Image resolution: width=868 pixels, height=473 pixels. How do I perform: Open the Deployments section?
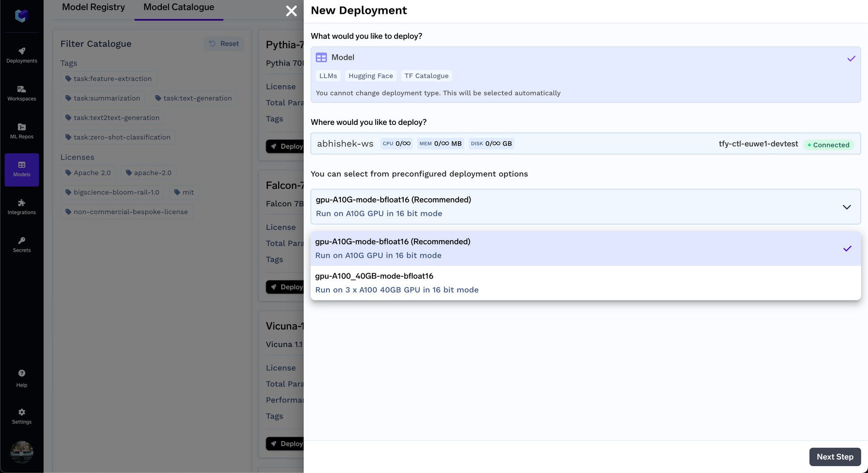(x=21, y=54)
